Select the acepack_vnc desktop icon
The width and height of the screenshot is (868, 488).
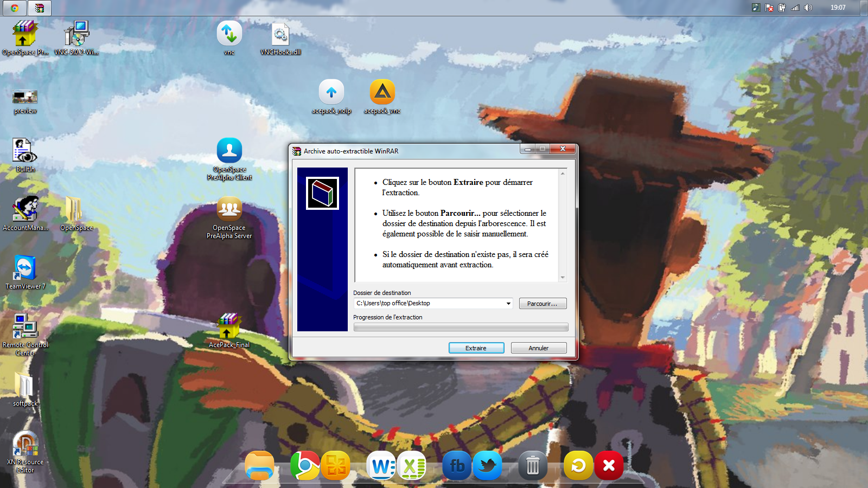coord(382,97)
